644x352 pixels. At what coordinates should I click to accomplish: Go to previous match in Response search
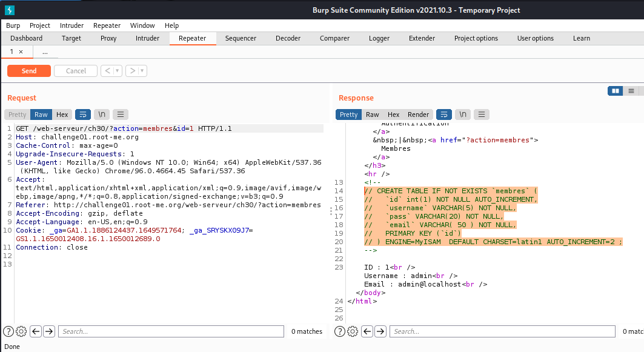pos(367,331)
